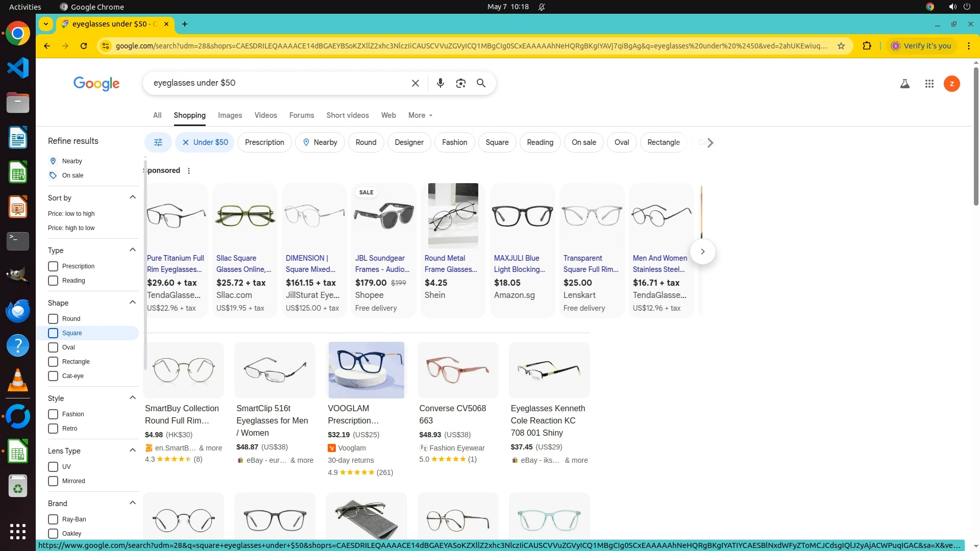The image size is (980, 551).
Task: Open the More search dropdown
Action: 420,115
